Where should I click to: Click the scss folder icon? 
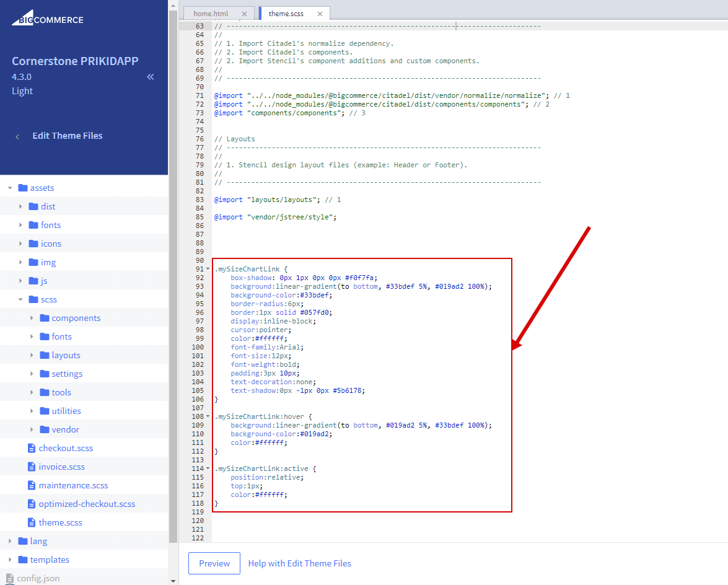pos(33,299)
